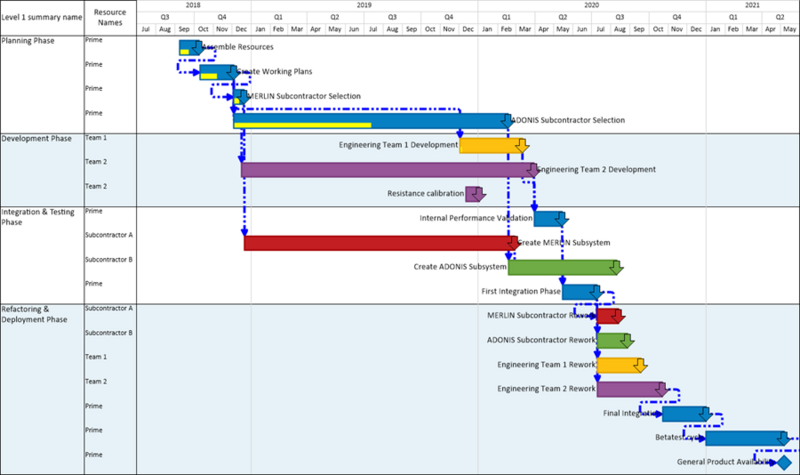800x475 pixels.
Task: Click the Final Integration task bar
Action: point(685,414)
